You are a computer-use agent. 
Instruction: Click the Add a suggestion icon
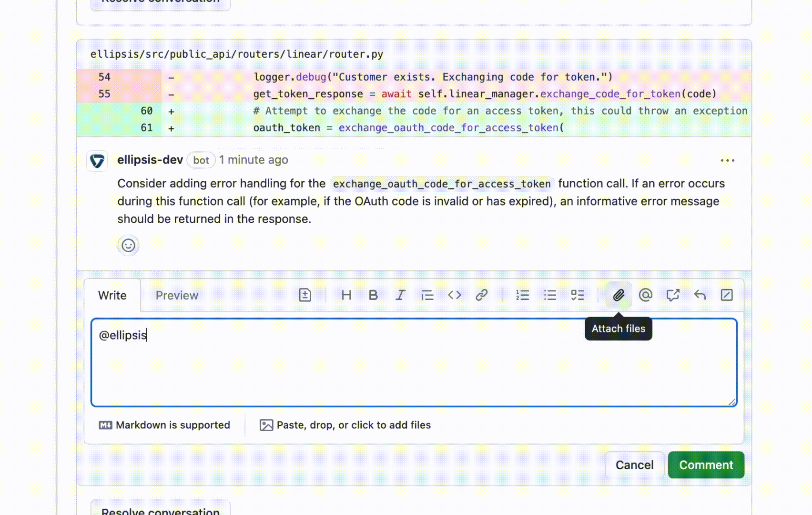point(305,295)
